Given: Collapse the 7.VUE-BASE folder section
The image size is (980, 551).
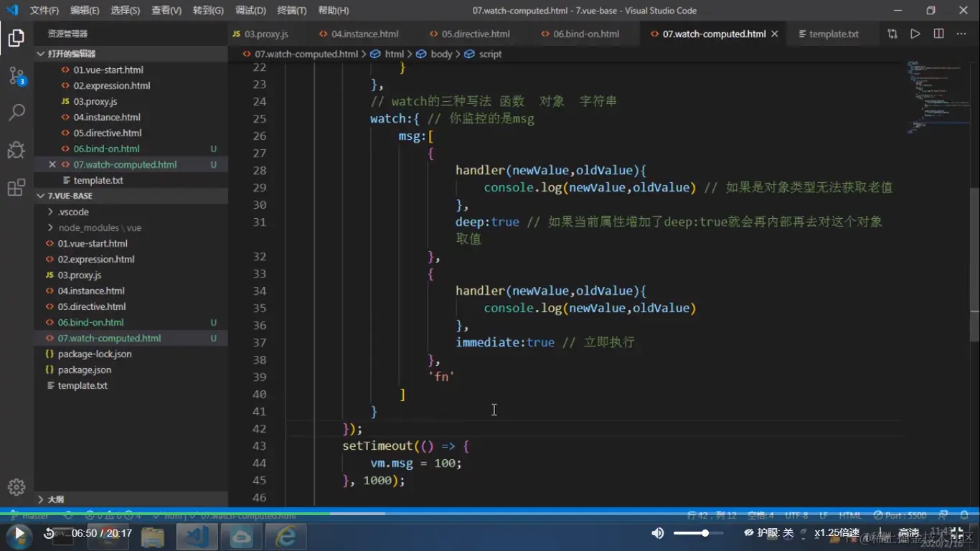Looking at the screenshot, I should coord(131,196).
